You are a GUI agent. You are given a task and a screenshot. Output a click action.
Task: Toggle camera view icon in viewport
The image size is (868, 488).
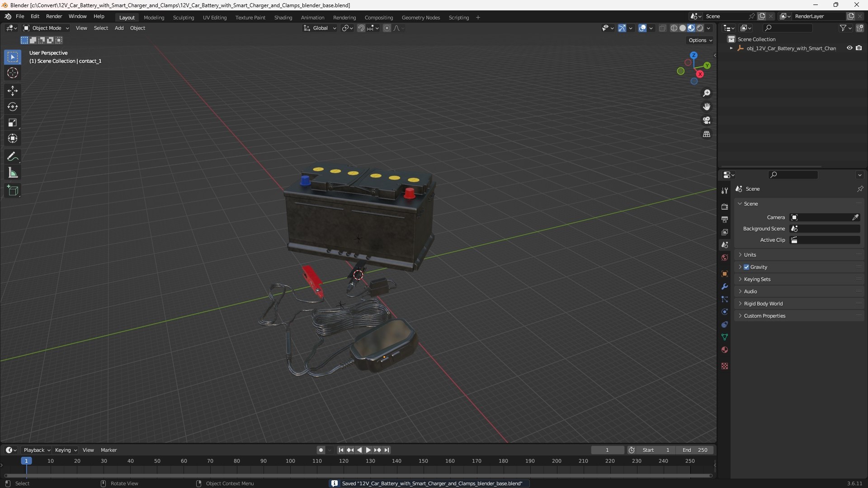(707, 120)
